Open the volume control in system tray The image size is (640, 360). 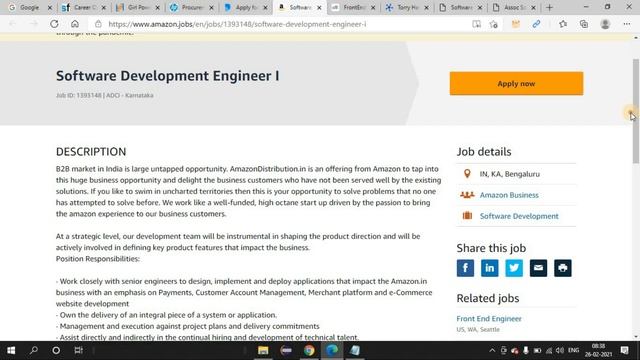point(560,350)
